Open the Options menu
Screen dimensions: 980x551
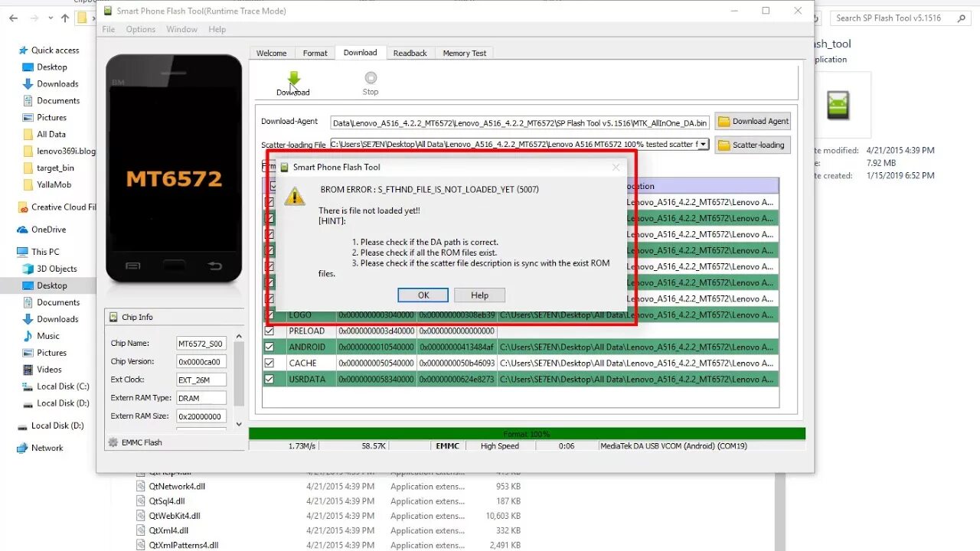point(141,29)
